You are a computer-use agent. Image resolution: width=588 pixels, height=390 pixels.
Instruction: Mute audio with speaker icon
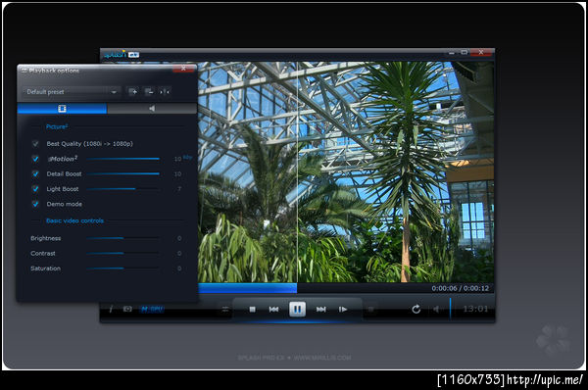436,309
